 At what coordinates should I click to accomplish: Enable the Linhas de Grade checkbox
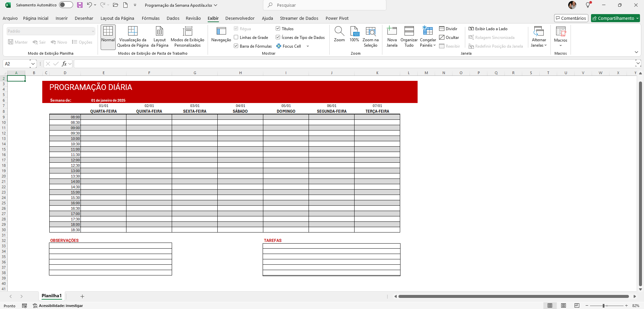[236, 37]
